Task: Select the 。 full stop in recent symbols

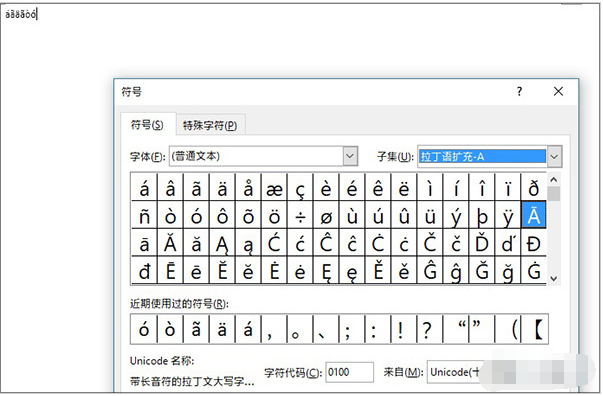Action: click(x=300, y=329)
